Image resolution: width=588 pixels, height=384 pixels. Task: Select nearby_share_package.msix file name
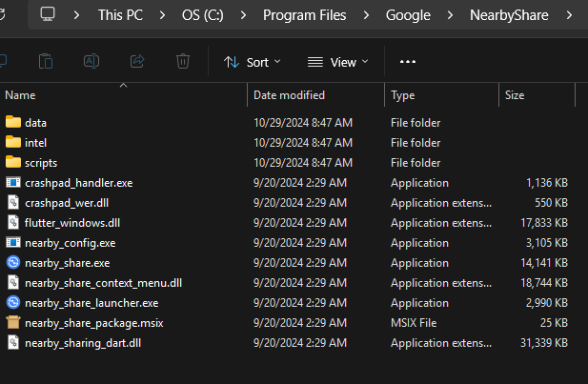pos(94,323)
